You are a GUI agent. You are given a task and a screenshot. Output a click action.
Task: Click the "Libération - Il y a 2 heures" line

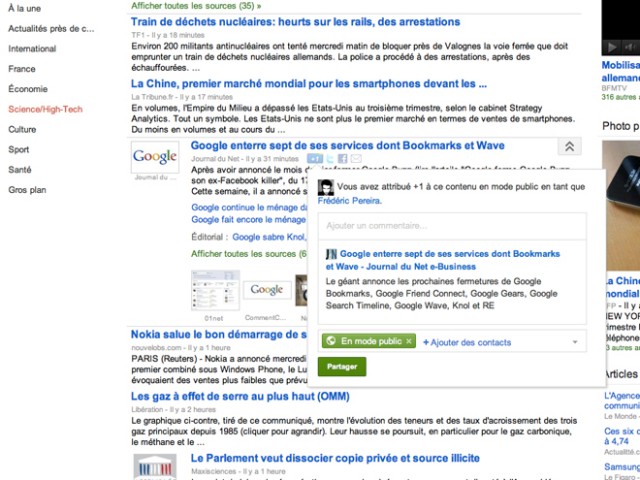pos(173,409)
